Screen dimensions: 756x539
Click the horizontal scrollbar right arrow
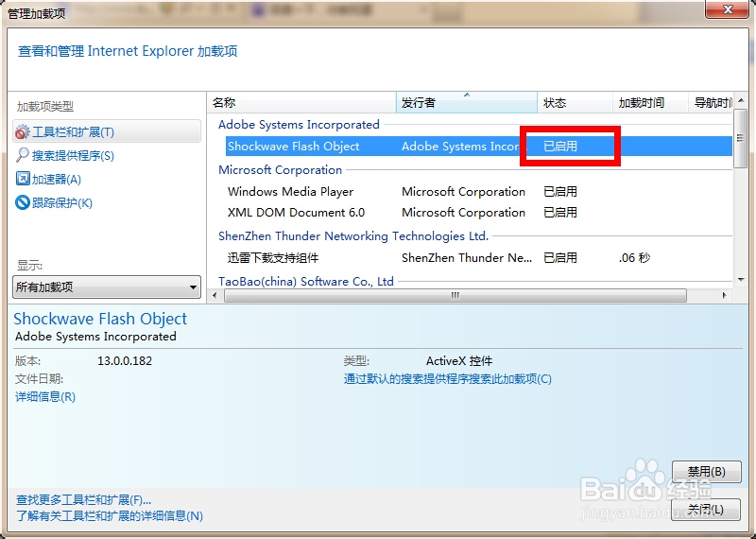point(724,295)
